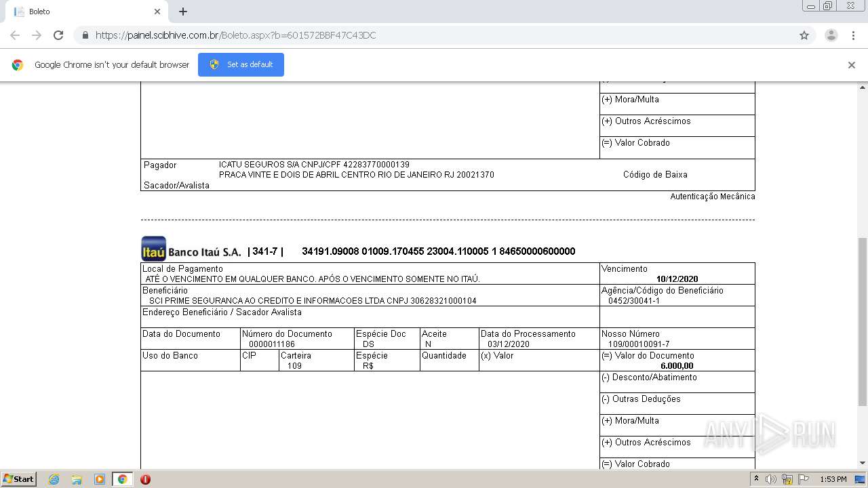This screenshot has width=868, height=488.
Task: Click the boleto barcode number line
Action: coord(439,251)
